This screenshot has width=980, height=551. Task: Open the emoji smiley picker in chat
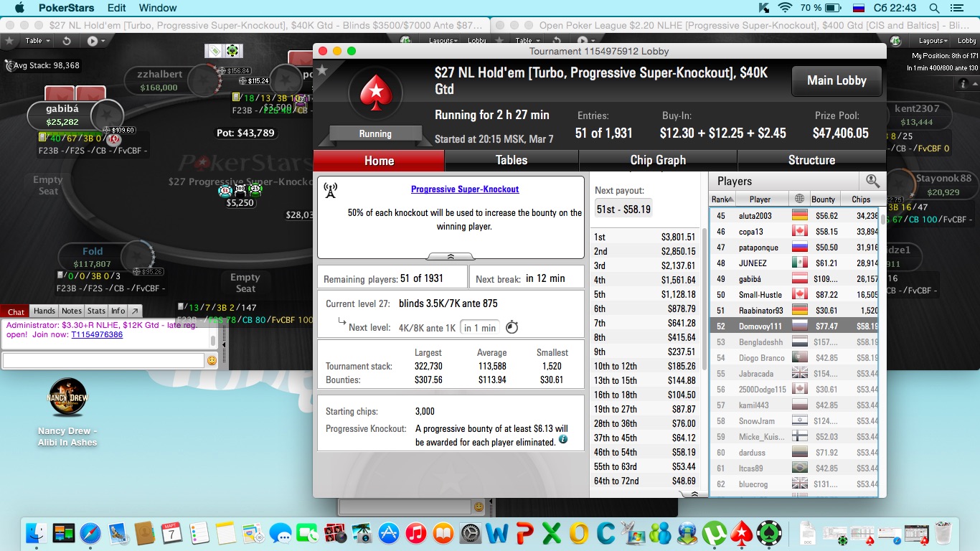tap(212, 361)
